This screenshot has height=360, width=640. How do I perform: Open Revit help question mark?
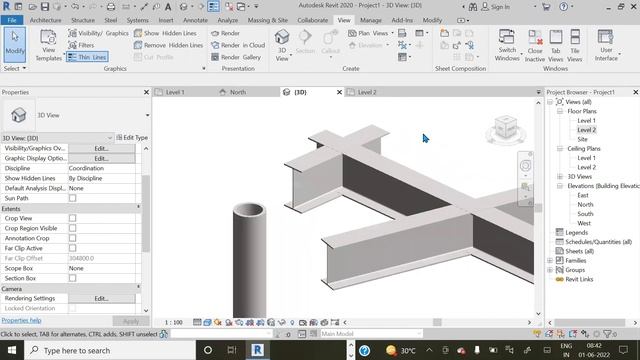(x=563, y=7)
